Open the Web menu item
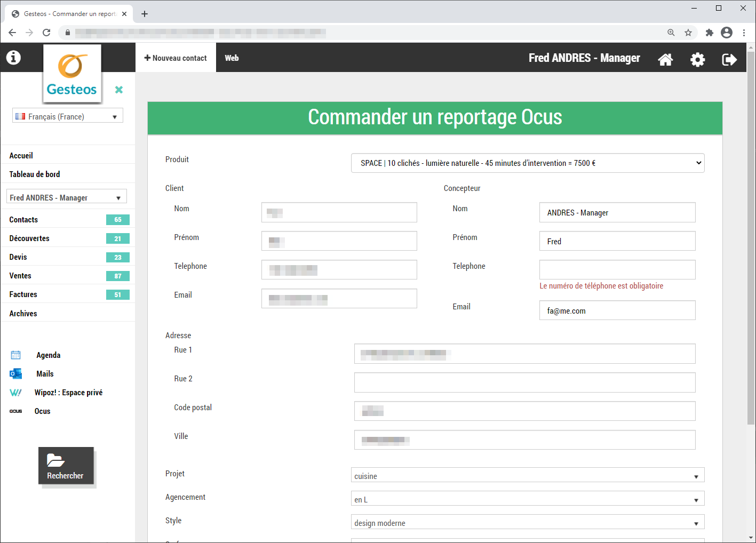 232,58
